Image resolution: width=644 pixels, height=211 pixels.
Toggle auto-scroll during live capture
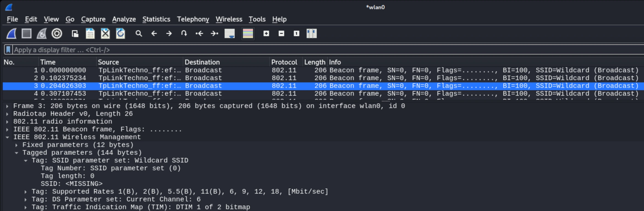tap(229, 33)
